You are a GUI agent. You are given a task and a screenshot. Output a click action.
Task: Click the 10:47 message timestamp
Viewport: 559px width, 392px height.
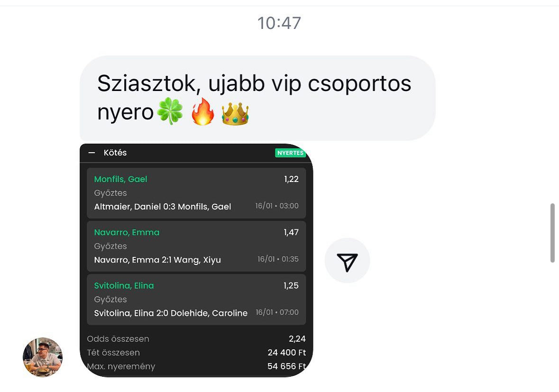point(279,23)
